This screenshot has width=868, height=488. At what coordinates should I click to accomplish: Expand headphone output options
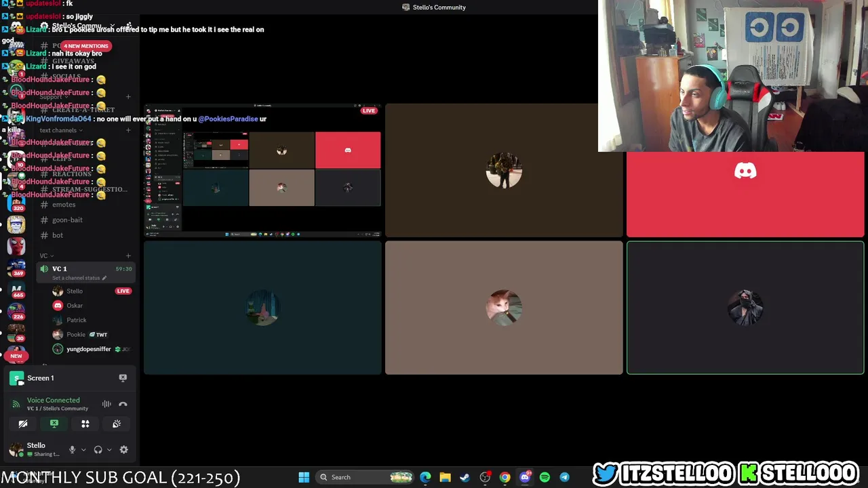[x=109, y=449]
